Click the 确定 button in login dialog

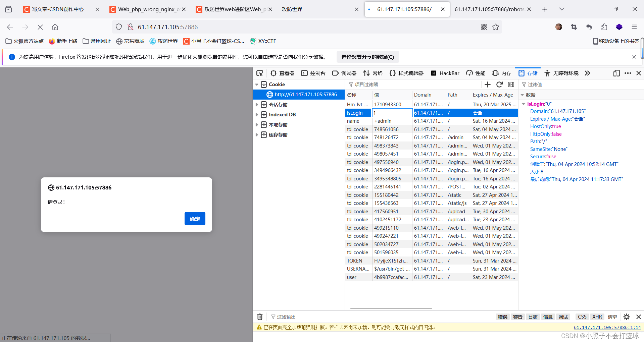[195, 218]
